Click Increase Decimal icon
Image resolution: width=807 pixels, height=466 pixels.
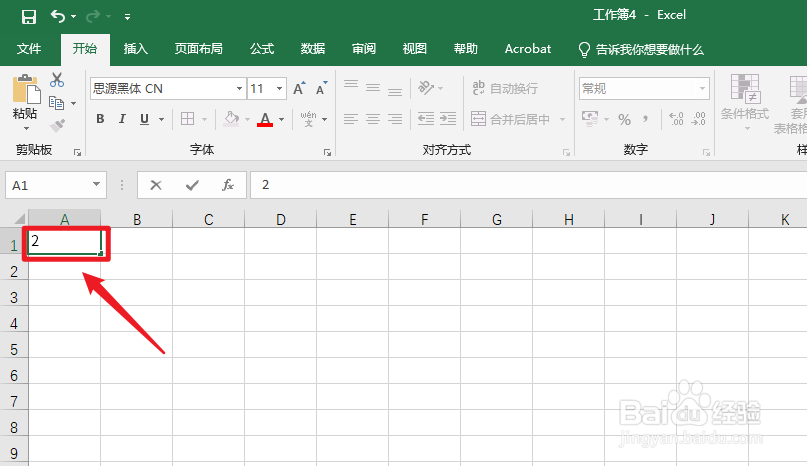click(676, 119)
